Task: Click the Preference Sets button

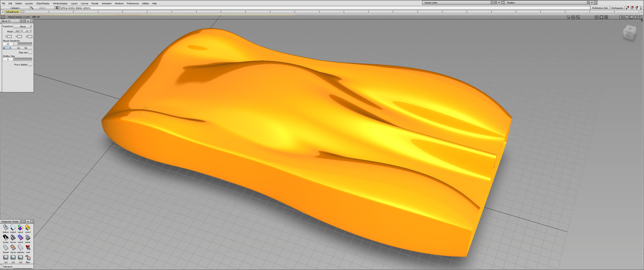Action: click(600, 8)
